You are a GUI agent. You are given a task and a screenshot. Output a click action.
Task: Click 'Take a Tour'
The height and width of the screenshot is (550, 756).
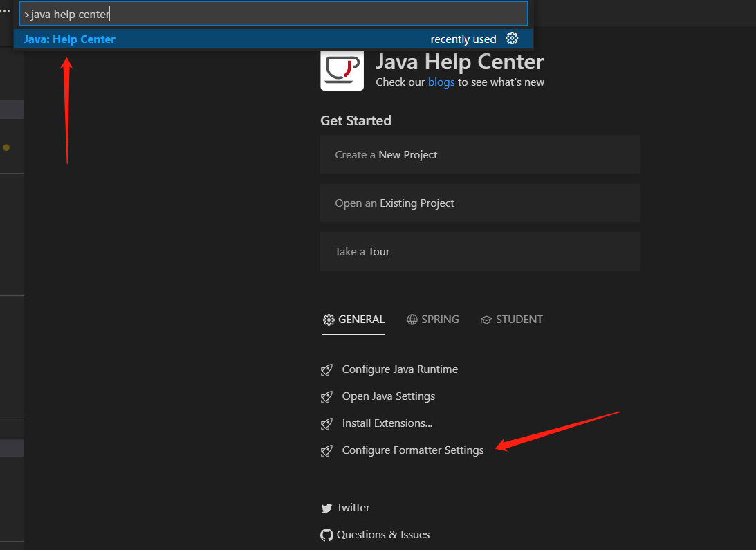tap(480, 251)
